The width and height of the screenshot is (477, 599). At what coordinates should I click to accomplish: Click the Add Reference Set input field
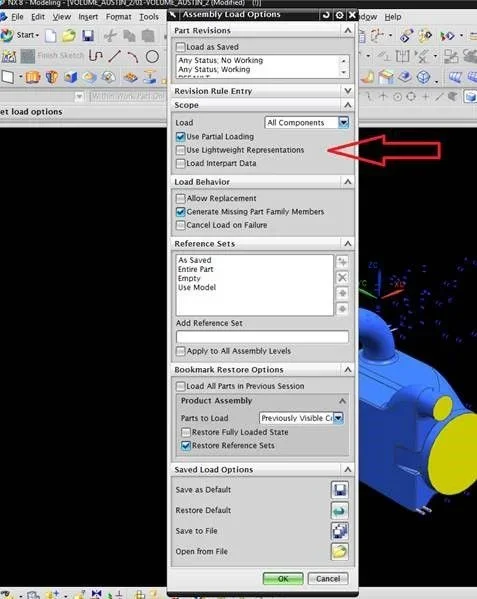point(262,337)
